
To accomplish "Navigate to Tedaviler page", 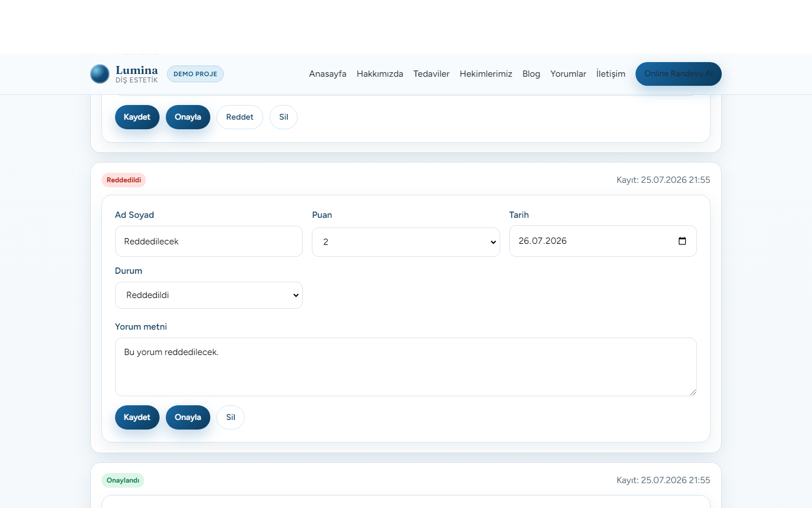I will tap(431, 74).
